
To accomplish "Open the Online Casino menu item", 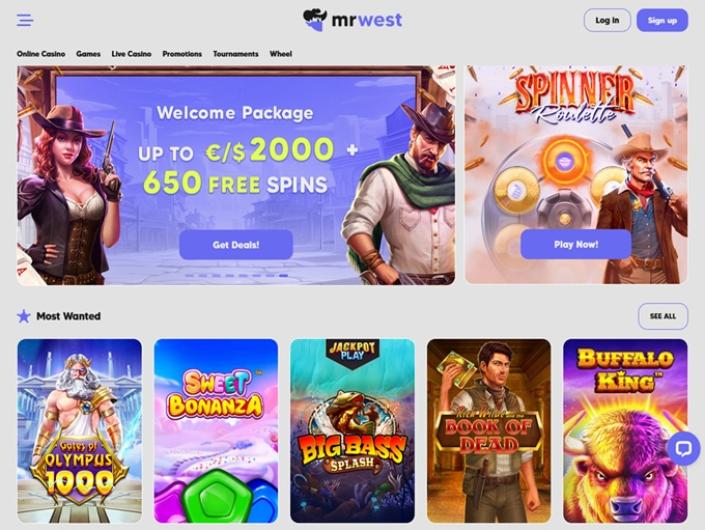I will [41, 53].
